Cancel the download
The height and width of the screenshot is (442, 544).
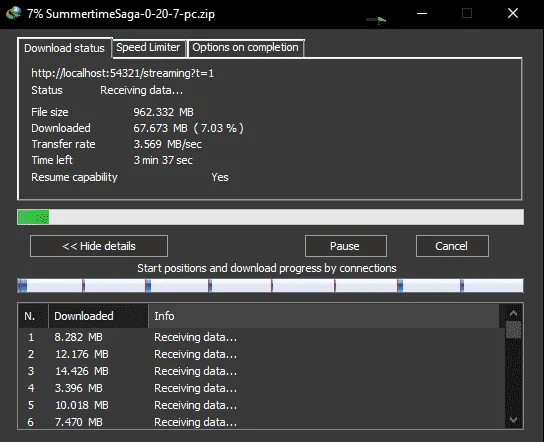(452, 246)
